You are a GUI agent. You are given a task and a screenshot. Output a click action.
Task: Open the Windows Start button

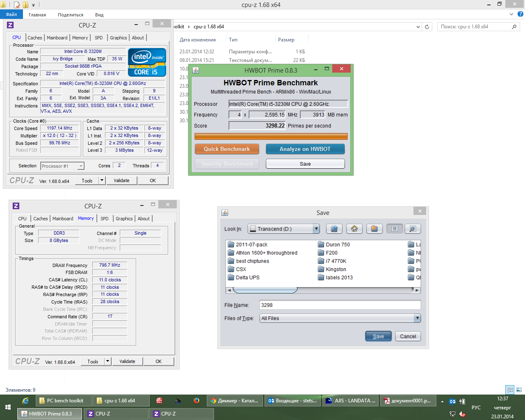point(8,407)
